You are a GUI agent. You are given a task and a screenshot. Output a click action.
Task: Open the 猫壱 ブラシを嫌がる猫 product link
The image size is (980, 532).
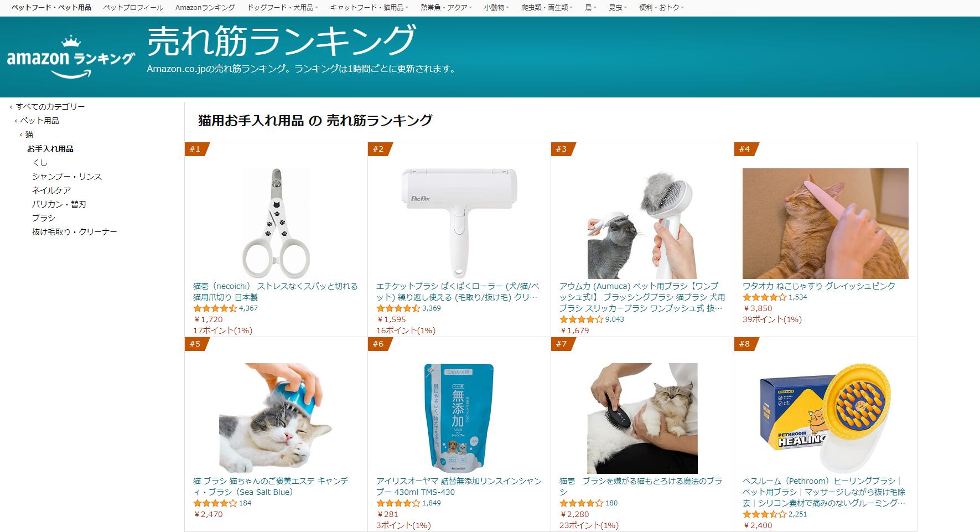(641, 487)
